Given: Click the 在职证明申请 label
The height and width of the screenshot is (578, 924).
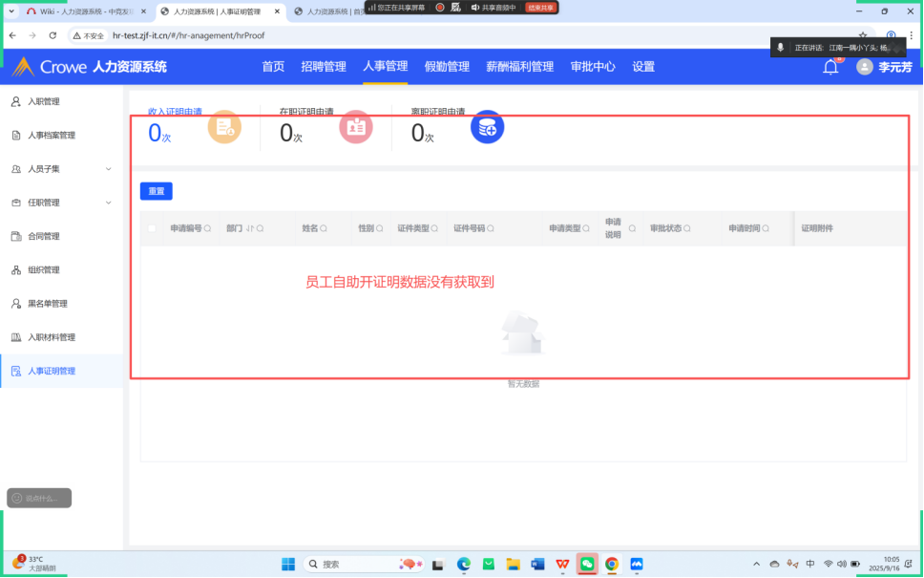Looking at the screenshot, I should tap(306, 112).
